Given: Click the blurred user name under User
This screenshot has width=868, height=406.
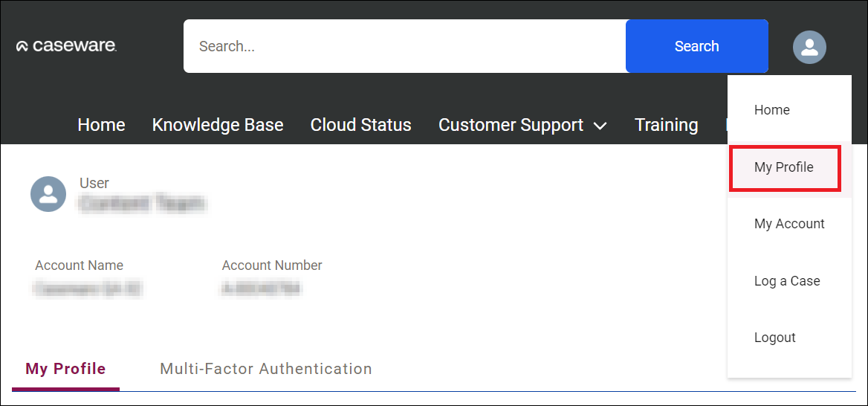Looking at the screenshot, I should (143, 203).
